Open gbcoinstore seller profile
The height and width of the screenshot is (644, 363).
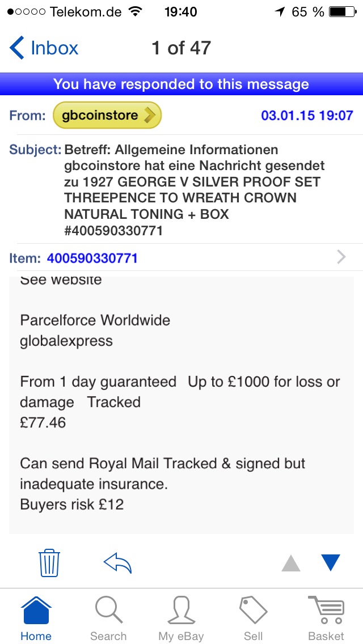coord(107,116)
